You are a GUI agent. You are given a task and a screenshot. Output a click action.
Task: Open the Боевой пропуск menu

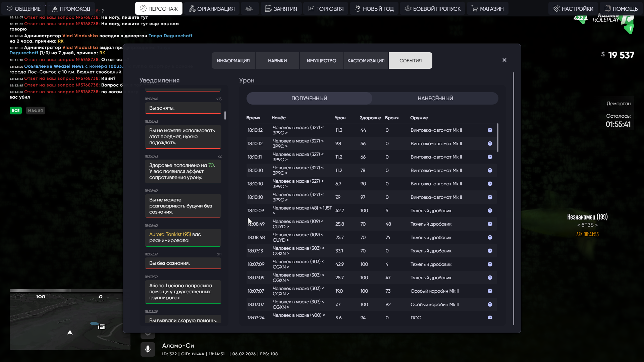point(432,9)
